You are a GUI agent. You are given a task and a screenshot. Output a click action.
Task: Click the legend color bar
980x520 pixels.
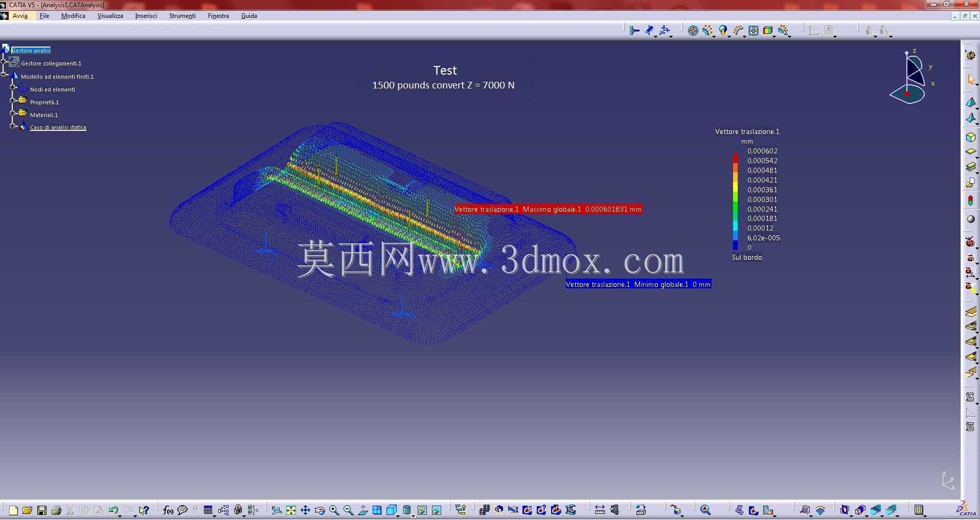point(735,201)
